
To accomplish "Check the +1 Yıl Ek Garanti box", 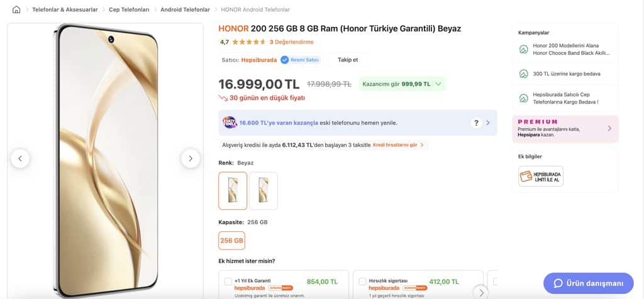I will coord(228,281).
